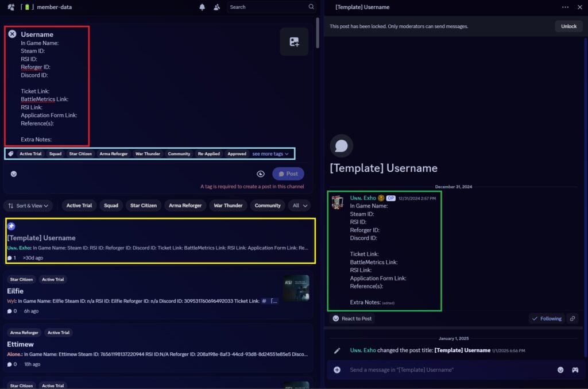Screen dimensions: 588x389
Task: Open the game controller apps icon
Action: pos(575,370)
